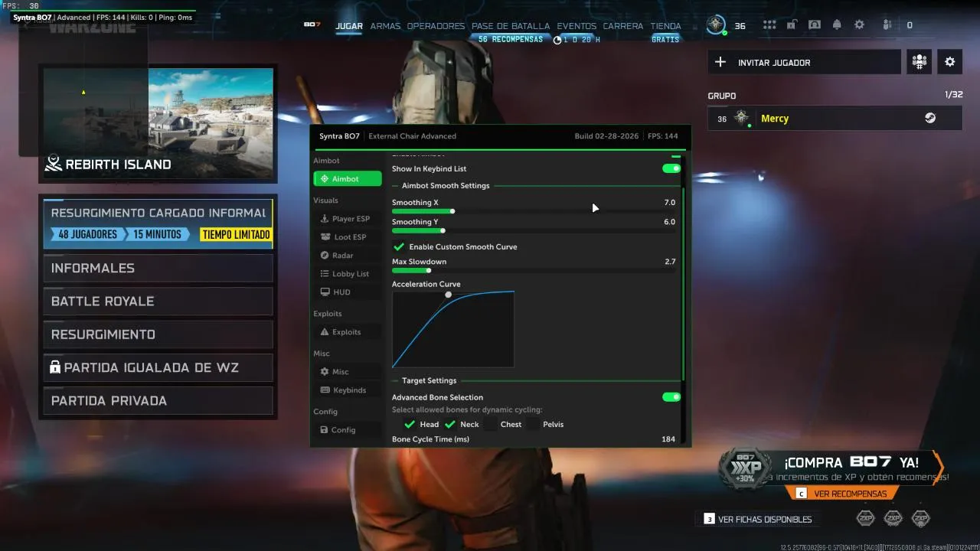Switch to the JUGAR tab
The height and width of the screenshot is (551, 980).
click(349, 26)
